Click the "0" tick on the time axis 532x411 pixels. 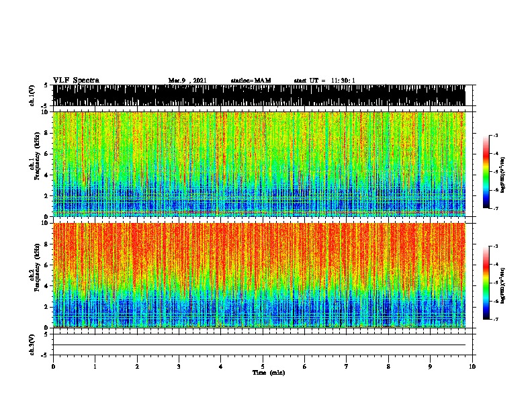pyautogui.click(x=53, y=367)
